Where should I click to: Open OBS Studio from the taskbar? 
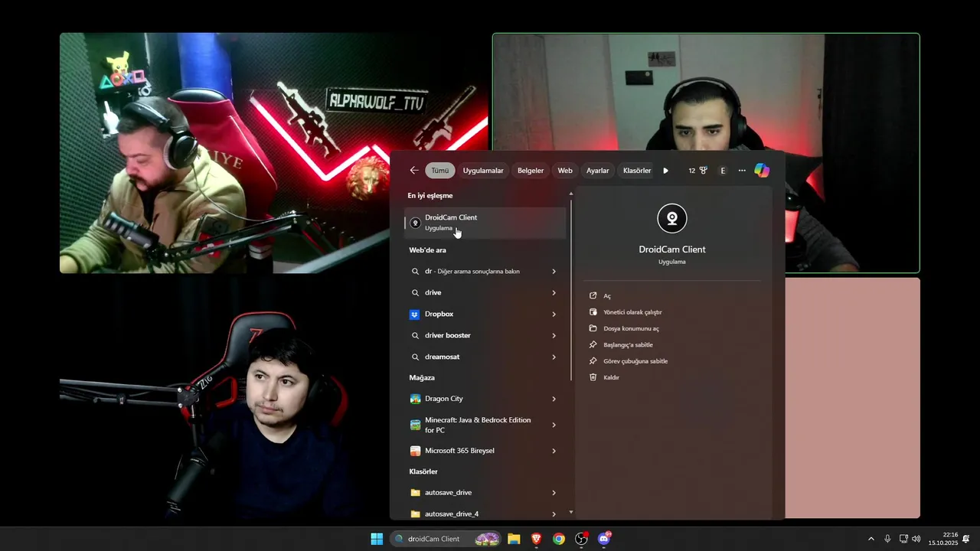click(x=582, y=539)
